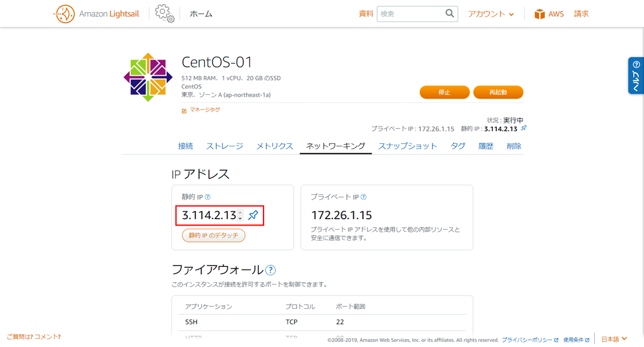This screenshot has height=347, width=644.
Task: Open the gear settings icon in header
Action: pos(164,13)
